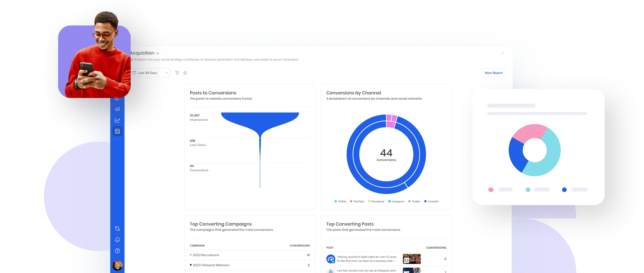Viewport: 644px width, 273px height.
Task: Toggle LinkedIn in the chart legend
Action: [x=431, y=201]
